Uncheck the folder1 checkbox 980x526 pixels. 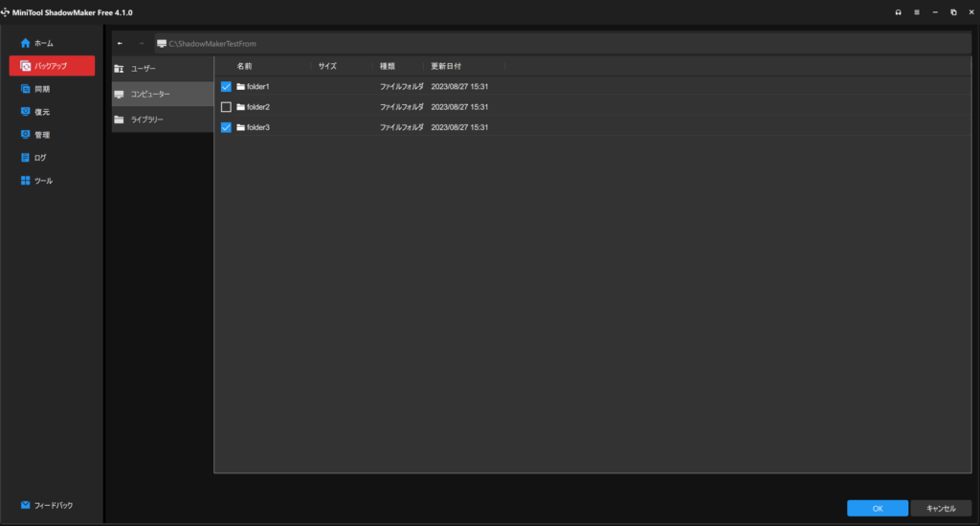(x=226, y=87)
